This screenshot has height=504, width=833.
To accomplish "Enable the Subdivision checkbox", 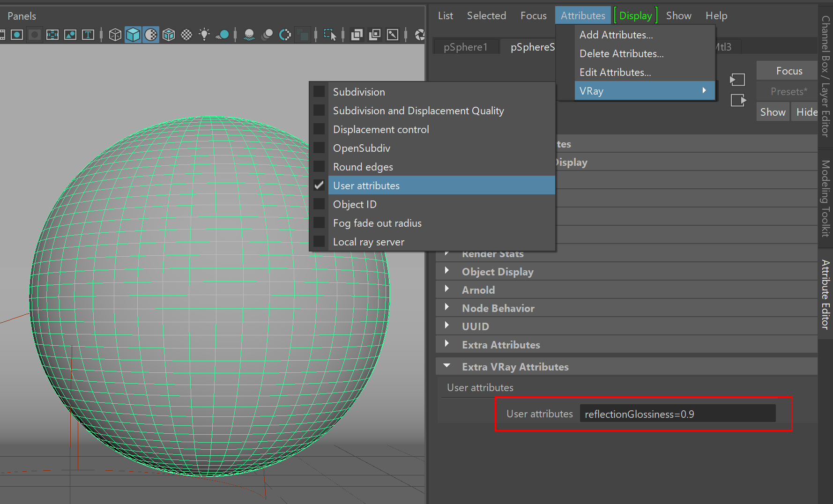I will (x=319, y=91).
